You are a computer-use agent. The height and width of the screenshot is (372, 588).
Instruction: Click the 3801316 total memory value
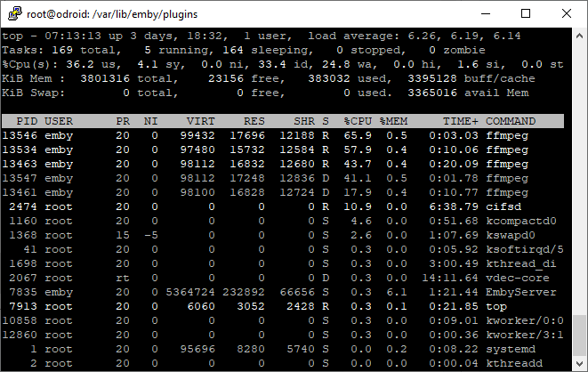click(105, 78)
